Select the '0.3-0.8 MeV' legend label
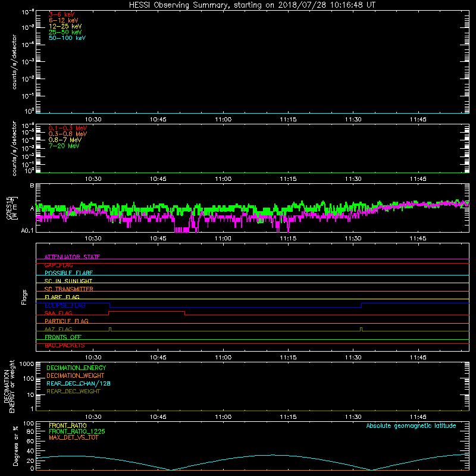Image resolution: width=476 pixels, height=476 pixels. point(68,134)
